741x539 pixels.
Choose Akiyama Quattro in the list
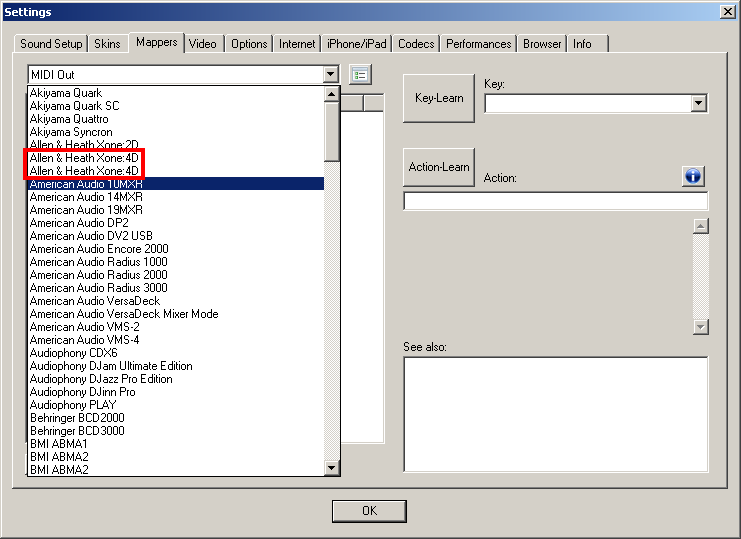pos(176,119)
